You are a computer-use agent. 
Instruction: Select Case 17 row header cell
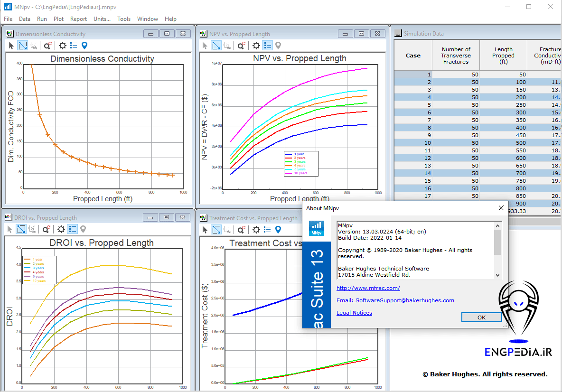click(x=413, y=196)
